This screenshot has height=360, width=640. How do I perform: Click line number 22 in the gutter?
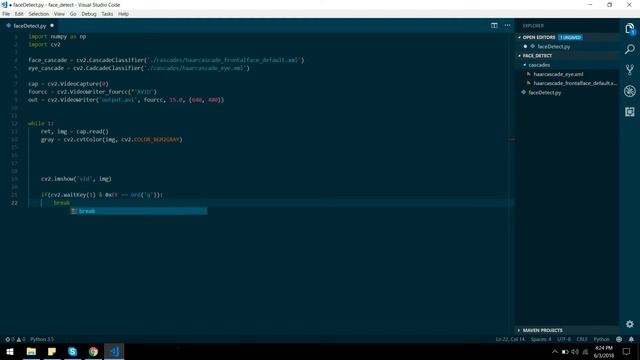point(14,203)
